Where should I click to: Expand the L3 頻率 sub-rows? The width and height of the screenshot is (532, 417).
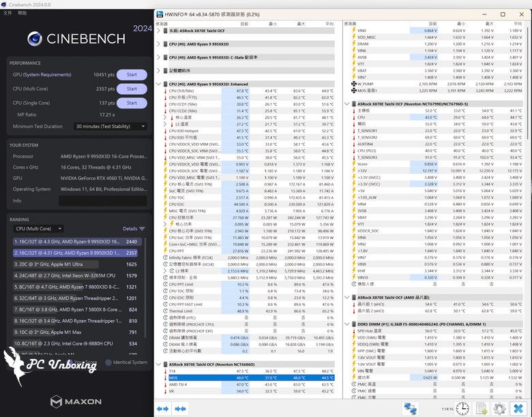point(165,271)
